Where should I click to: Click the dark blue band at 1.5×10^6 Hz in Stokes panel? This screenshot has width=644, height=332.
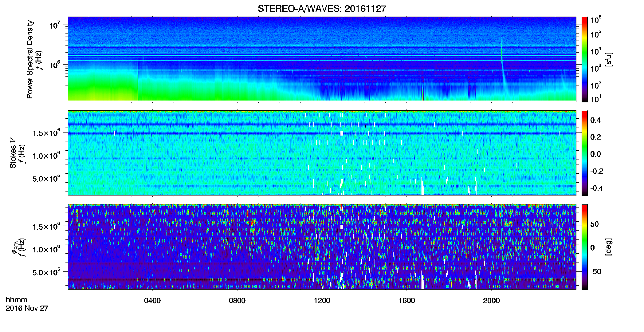(322, 133)
